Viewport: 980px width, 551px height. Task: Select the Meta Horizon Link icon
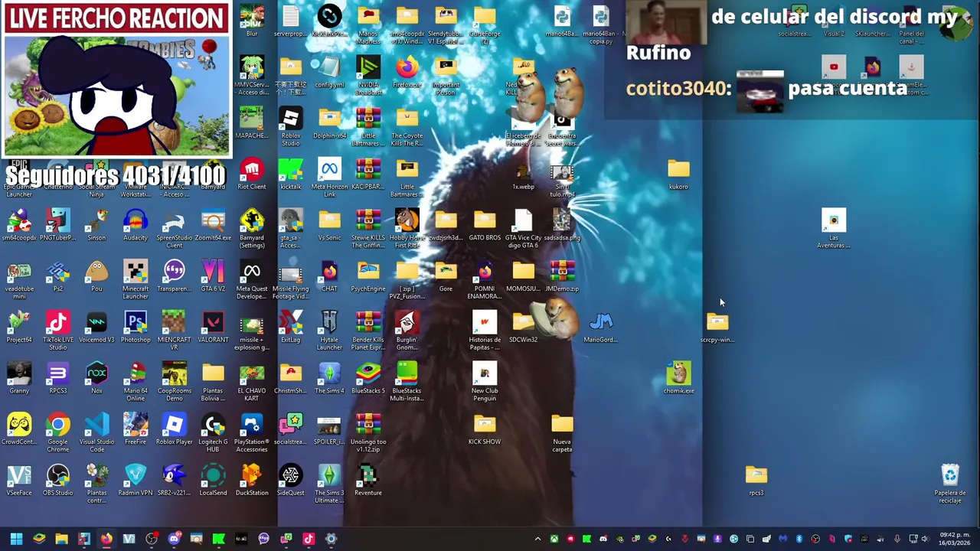tap(329, 178)
